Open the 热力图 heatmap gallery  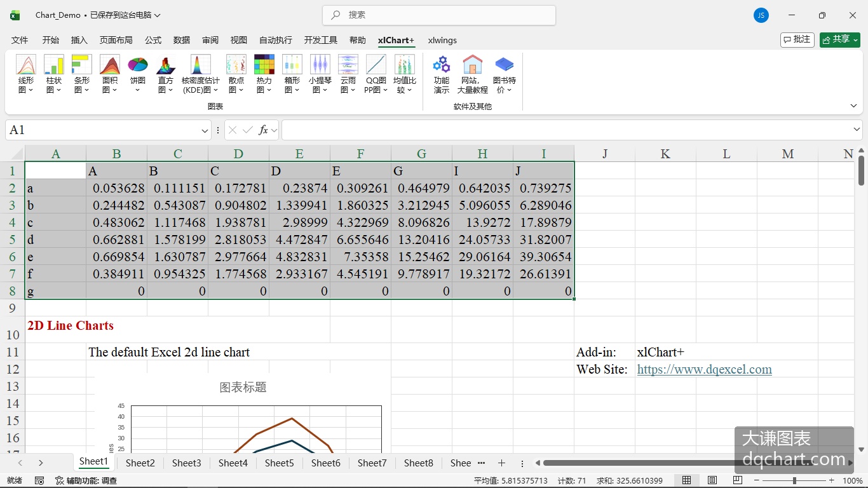pyautogui.click(x=264, y=74)
